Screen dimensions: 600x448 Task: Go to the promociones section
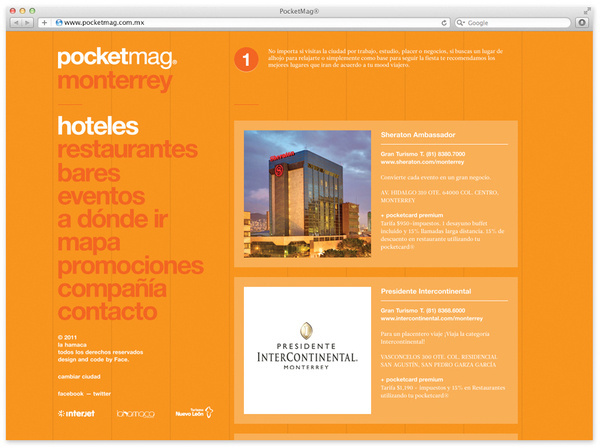[130, 266]
